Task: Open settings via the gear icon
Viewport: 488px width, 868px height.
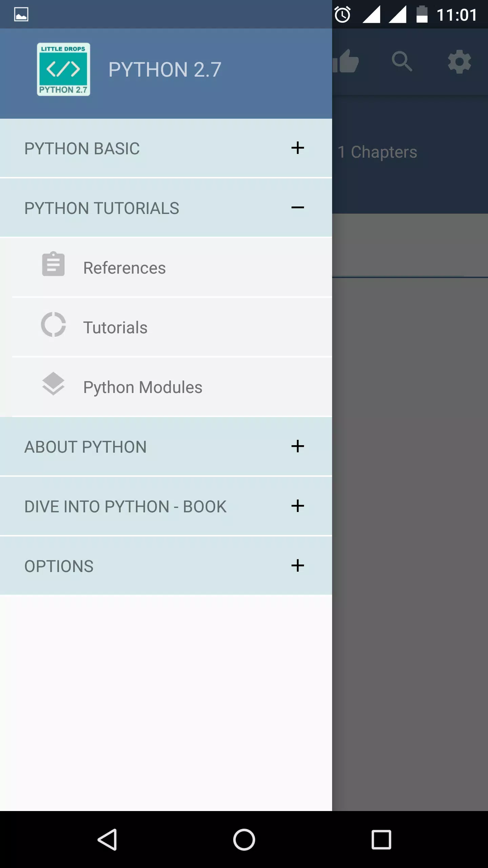Action: (x=459, y=62)
